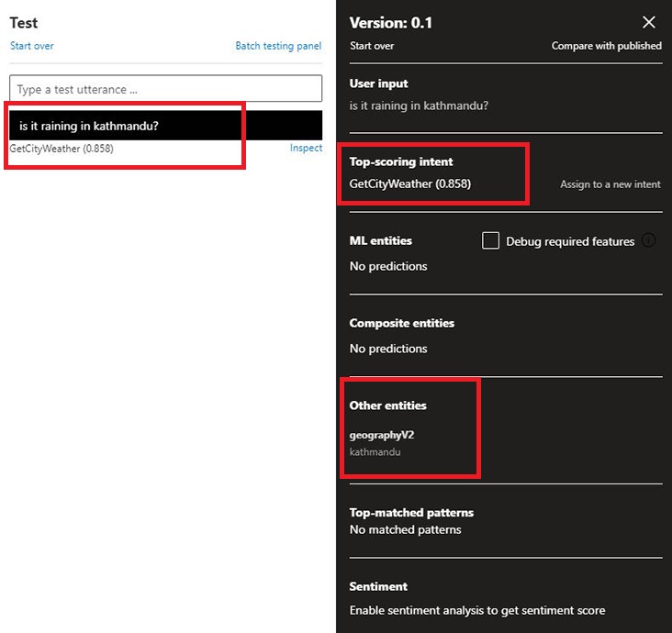Select the black highlighted kathmandu utterance row
The width and height of the screenshot is (672, 633).
click(x=165, y=126)
